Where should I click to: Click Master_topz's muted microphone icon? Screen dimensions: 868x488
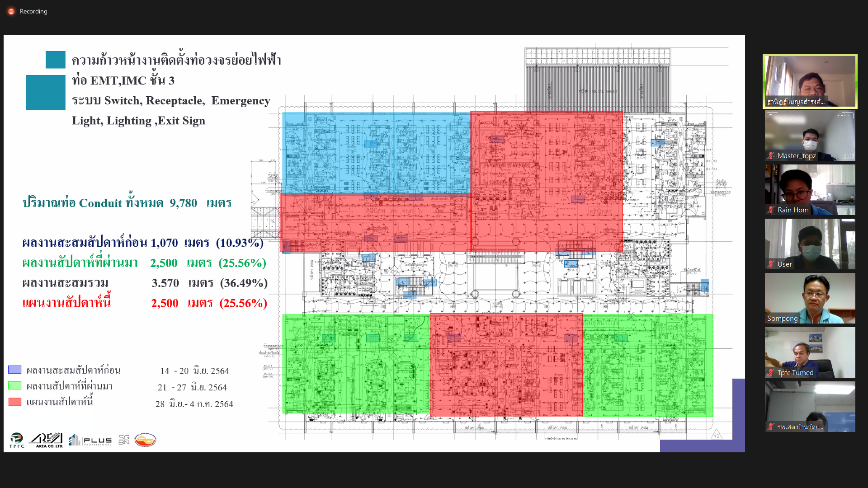771,156
